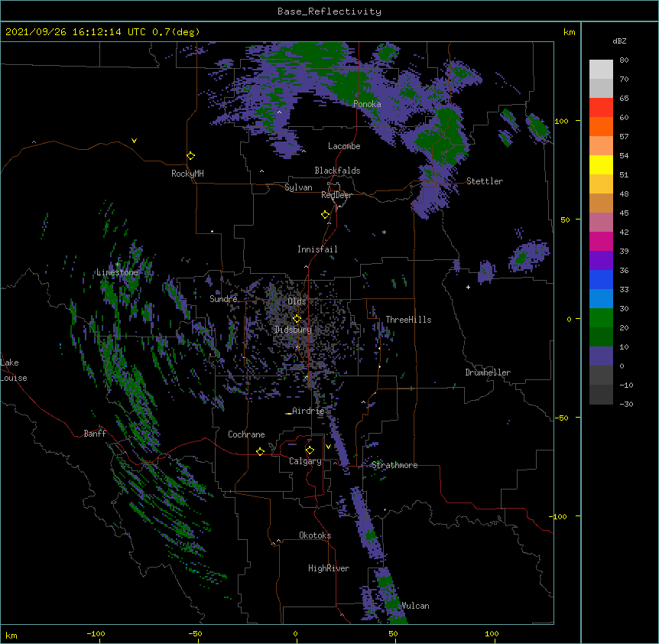Select the yellow V marker northwest of RockyMH
The height and width of the screenshot is (644, 659).
click(134, 141)
